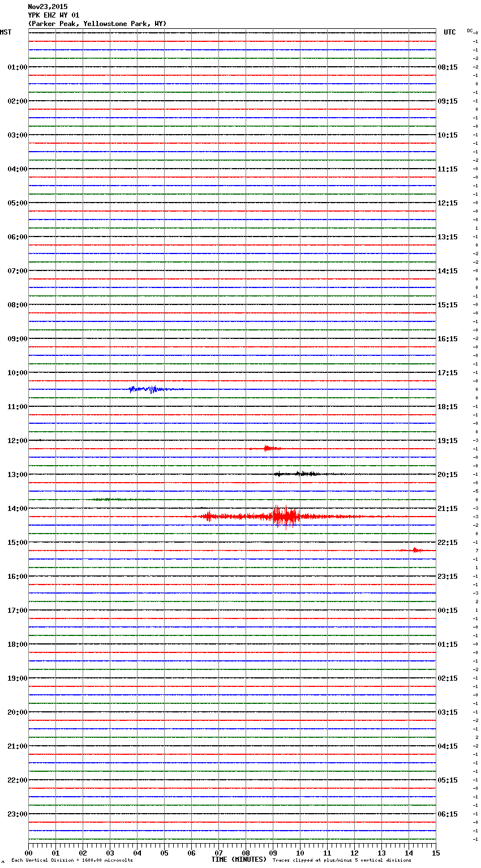Screen dimensions: 481x868
Task: Click the 17:00 MST time label
Action: 18,611
